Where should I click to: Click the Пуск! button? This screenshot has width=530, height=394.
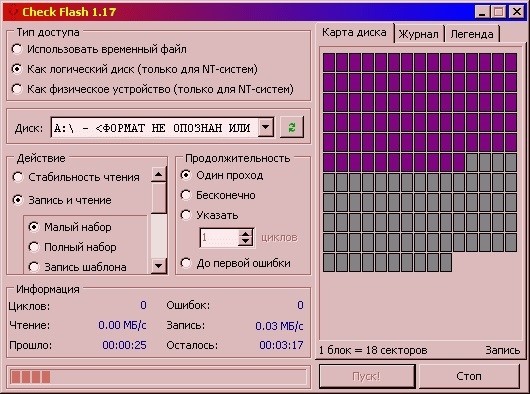367,376
